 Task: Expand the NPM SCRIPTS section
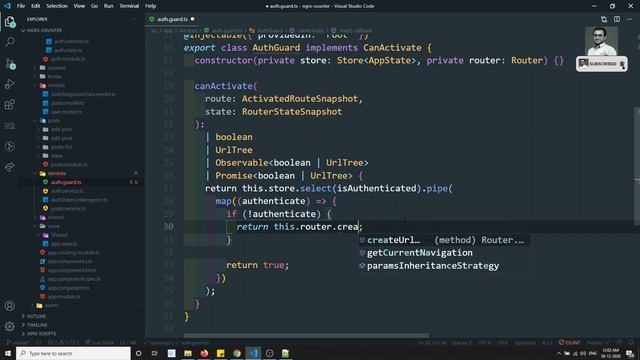pos(41,334)
